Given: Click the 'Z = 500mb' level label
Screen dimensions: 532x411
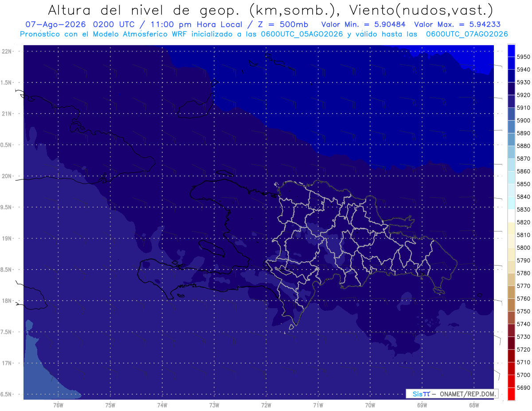Looking at the screenshot, I should 280,25.
